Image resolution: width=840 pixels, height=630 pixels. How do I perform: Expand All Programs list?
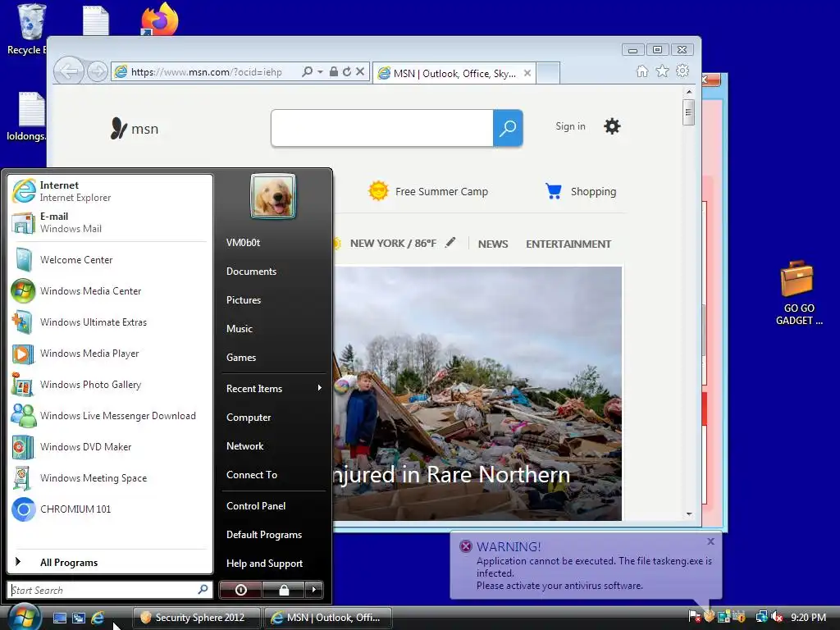click(110, 563)
